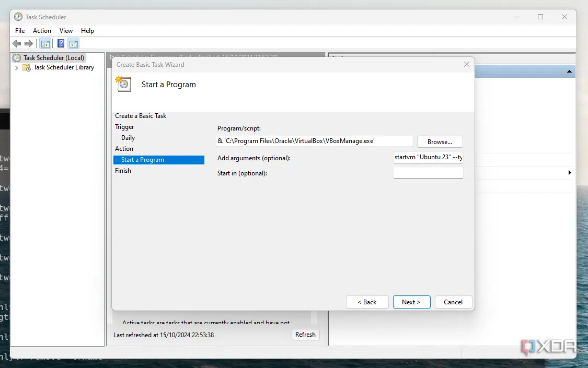This screenshot has width=588, height=368.
Task: Toggle the Show/Hide Action Pane icon
Action: 74,44
